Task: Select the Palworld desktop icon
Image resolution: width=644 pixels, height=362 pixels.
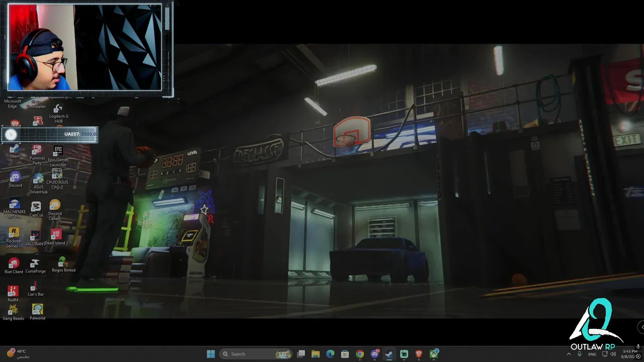Action: click(37, 312)
